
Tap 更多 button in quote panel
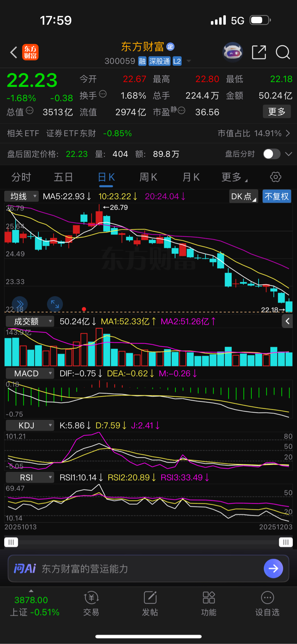click(x=277, y=112)
